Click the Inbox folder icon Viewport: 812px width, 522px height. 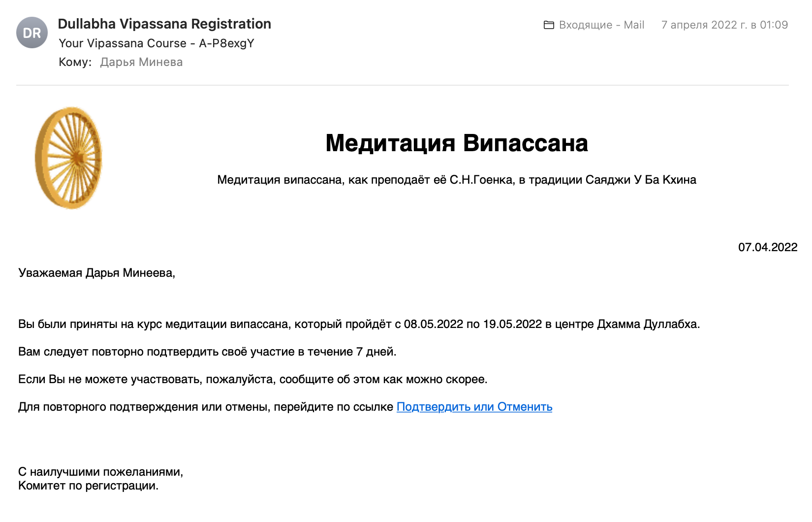pos(549,25)
